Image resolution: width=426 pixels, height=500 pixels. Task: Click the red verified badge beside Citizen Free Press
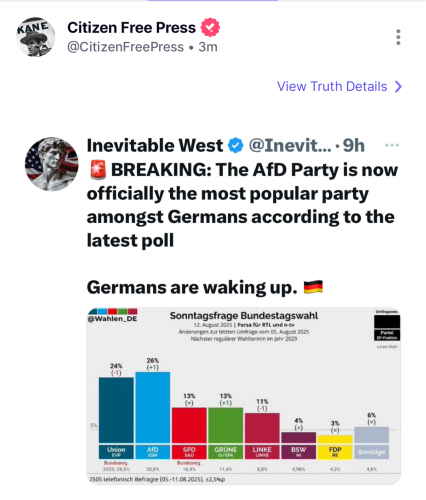pos(210,27)
